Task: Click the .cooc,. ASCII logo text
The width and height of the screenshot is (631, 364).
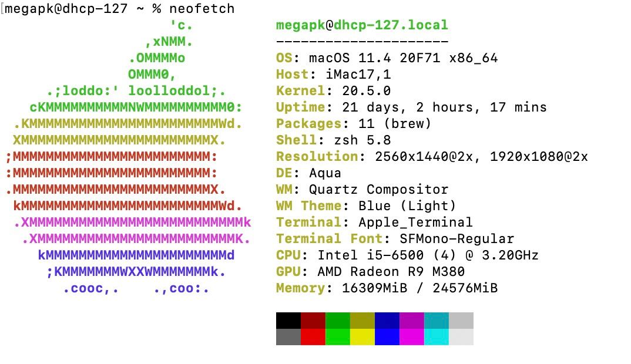Action: [x=90, y=288]
